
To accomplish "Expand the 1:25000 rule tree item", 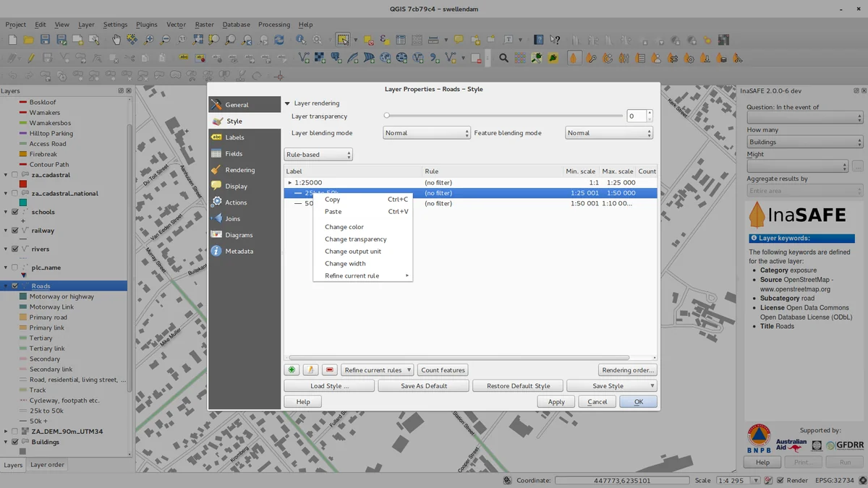I will [x=290, y=183].
